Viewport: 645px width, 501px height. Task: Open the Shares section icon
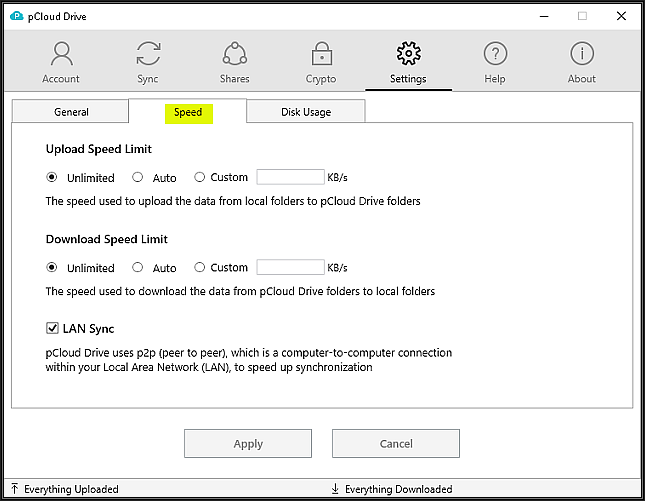point(234,54)
